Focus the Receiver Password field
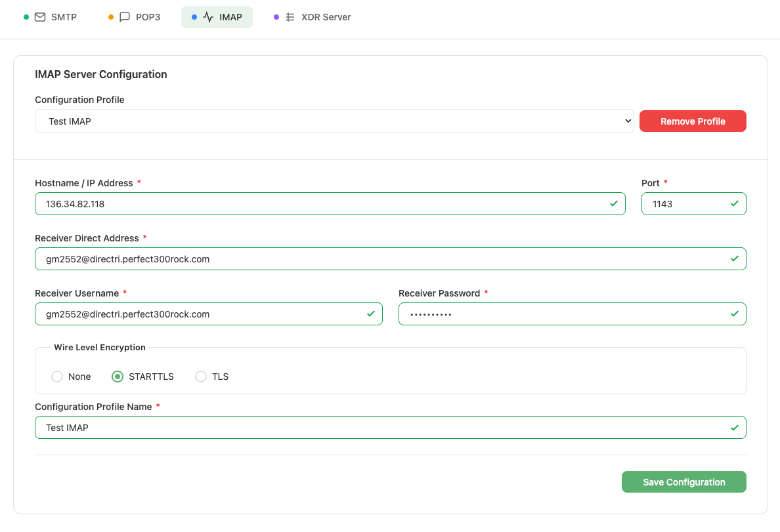 573,314
